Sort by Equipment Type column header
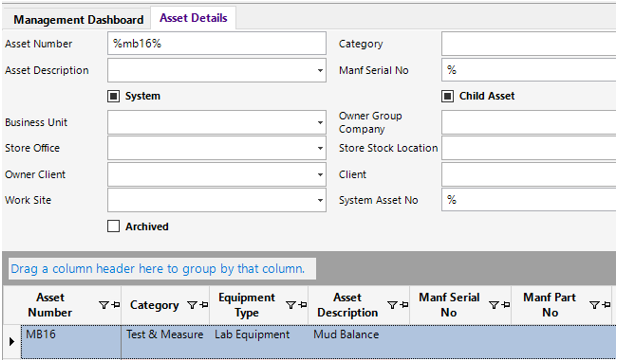This screenshot has width=618, height=360. click(247, 305)
